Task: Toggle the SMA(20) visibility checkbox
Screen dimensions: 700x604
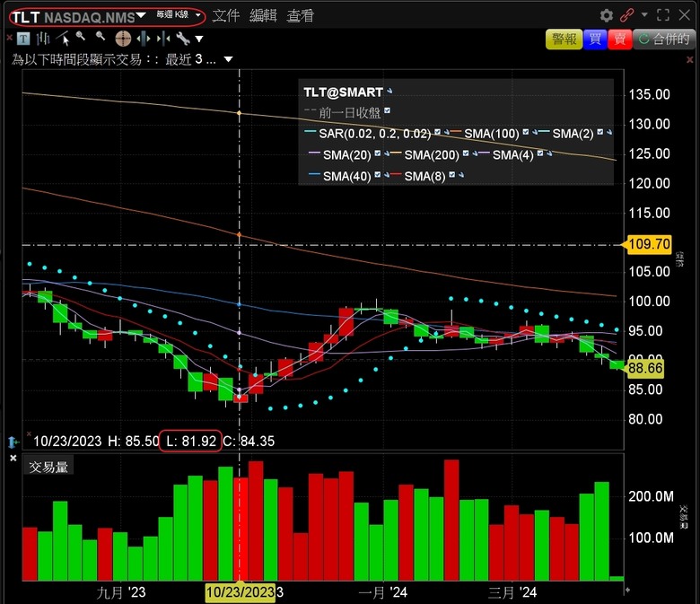Action: tap(378, 153)
